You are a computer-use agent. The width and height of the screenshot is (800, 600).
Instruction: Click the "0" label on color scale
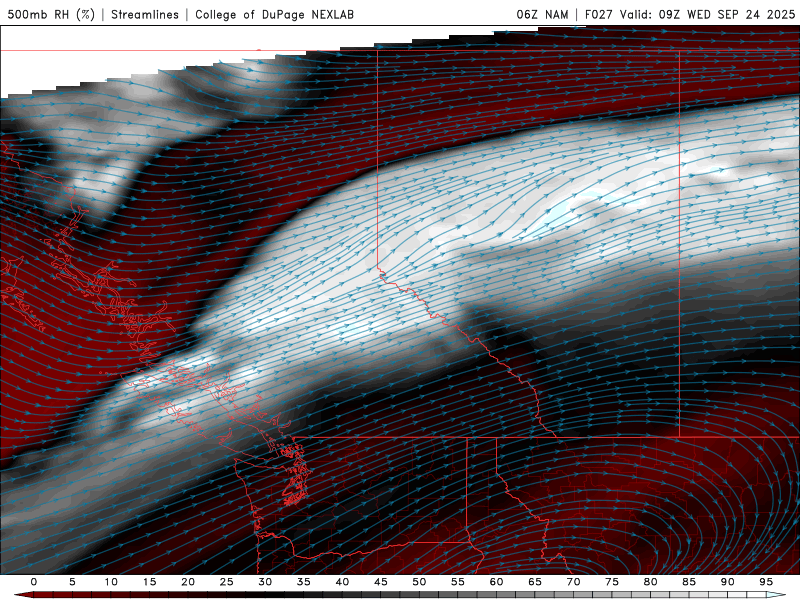pos(34,582)
